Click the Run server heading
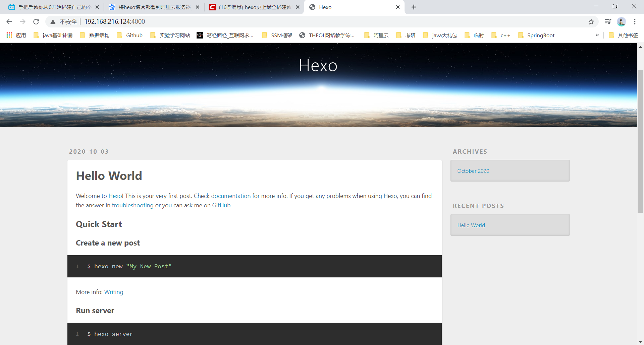This screenshot has height=345, width=644. click(x=95, y=310)
